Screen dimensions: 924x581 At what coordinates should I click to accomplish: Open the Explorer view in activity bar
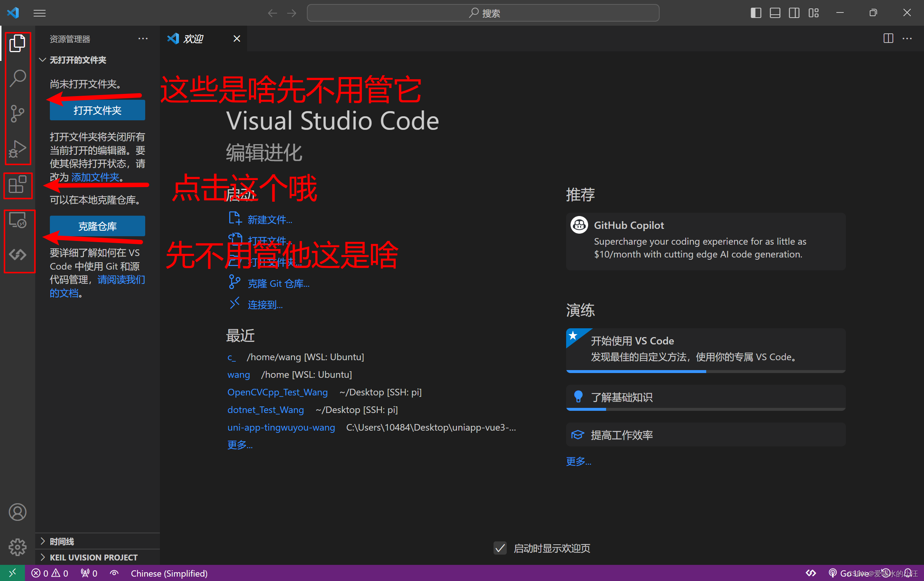tap(17, 43)
